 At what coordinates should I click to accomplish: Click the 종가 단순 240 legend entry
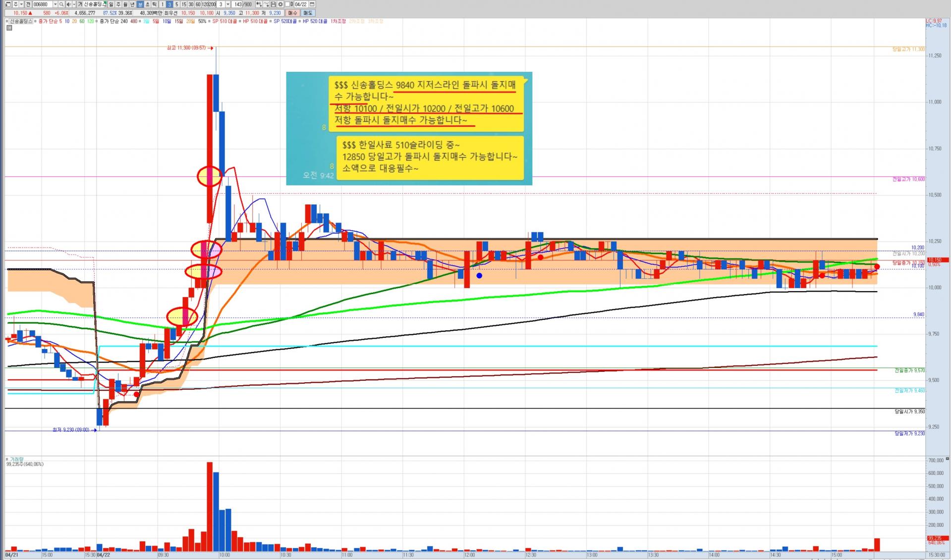pos(113,21)
